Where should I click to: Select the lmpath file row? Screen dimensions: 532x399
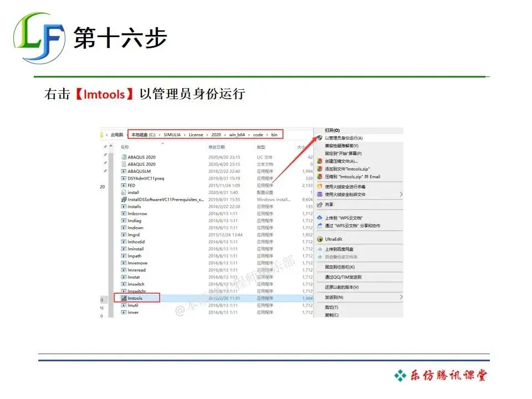(217, 256)
